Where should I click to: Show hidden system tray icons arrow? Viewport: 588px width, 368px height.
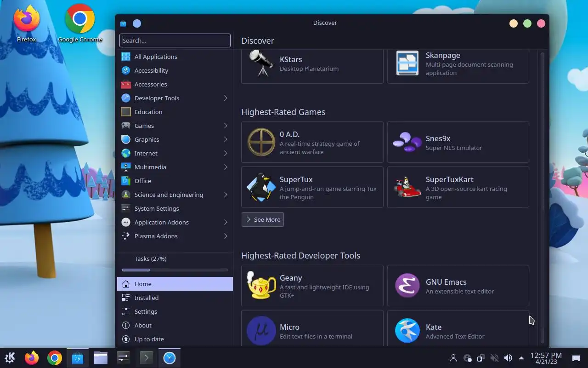coord(521,358)
